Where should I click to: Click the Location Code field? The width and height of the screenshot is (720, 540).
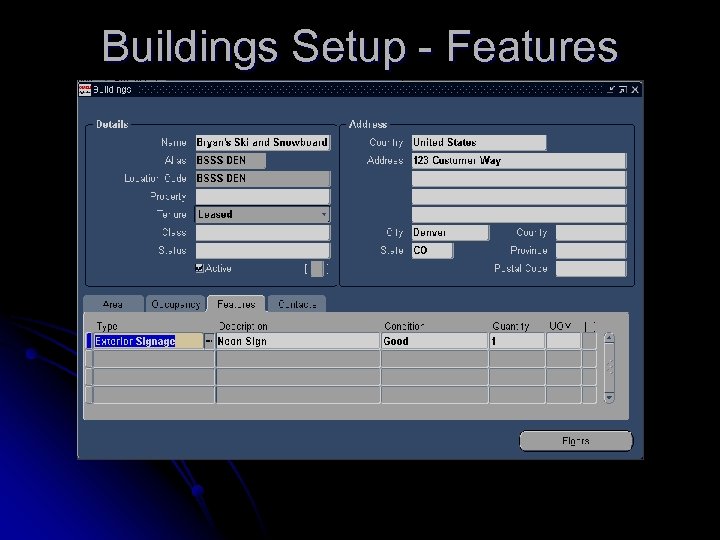263,178
